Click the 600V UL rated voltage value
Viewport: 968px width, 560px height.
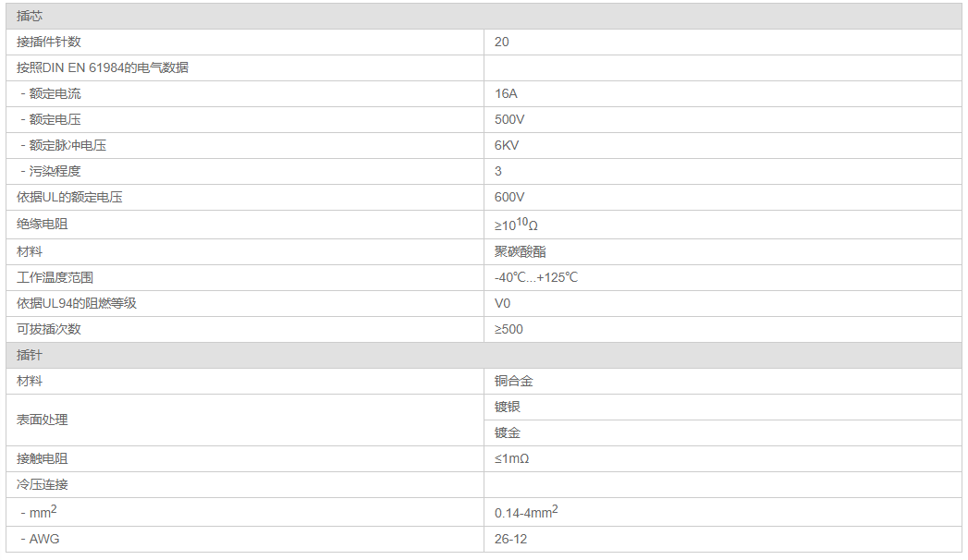[509, 197]
